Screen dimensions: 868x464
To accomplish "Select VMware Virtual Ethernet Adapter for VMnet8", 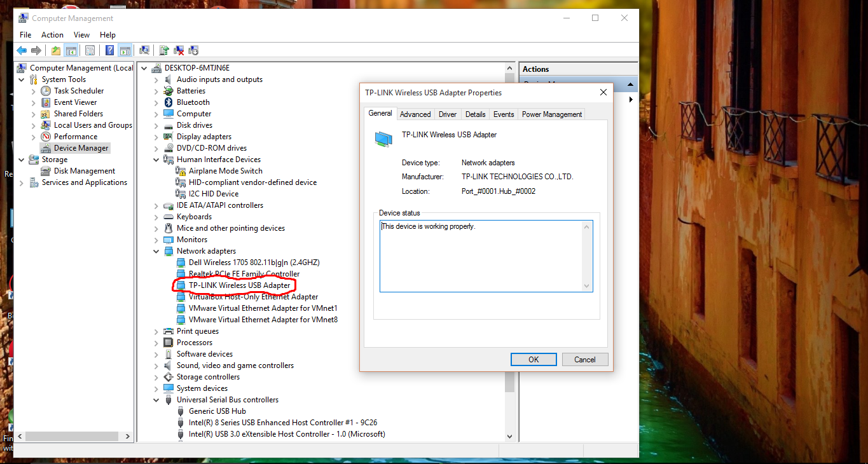I will tap(263, 320).
